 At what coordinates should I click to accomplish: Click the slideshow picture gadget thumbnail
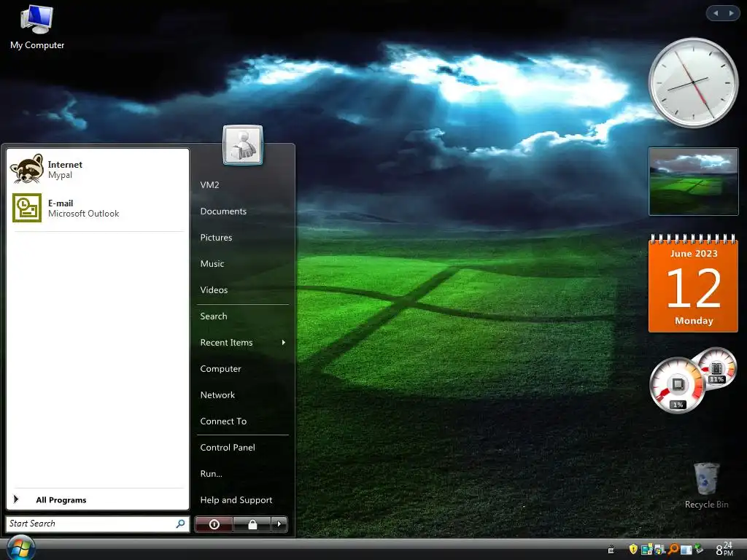pos(693,182)
